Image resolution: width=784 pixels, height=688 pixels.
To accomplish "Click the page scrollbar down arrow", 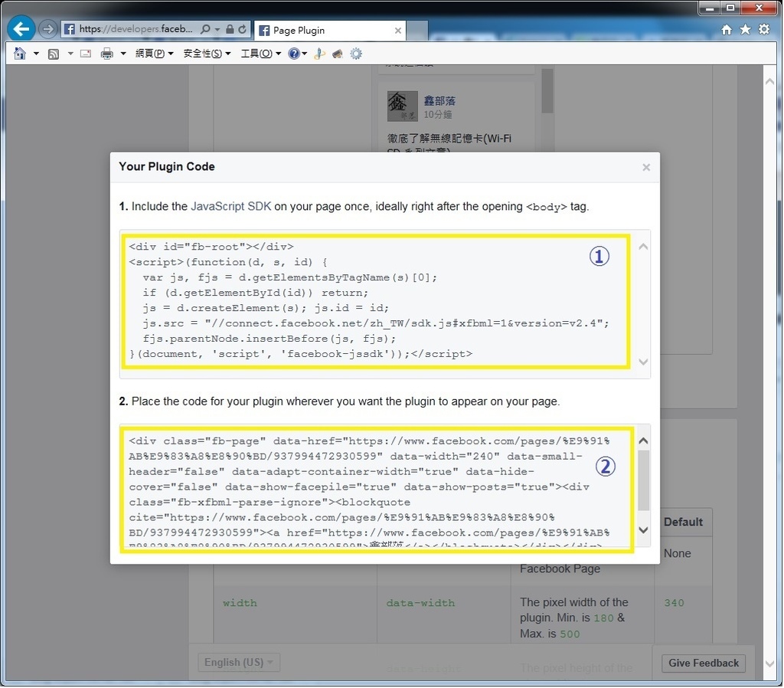I will (x=769, y=663).
